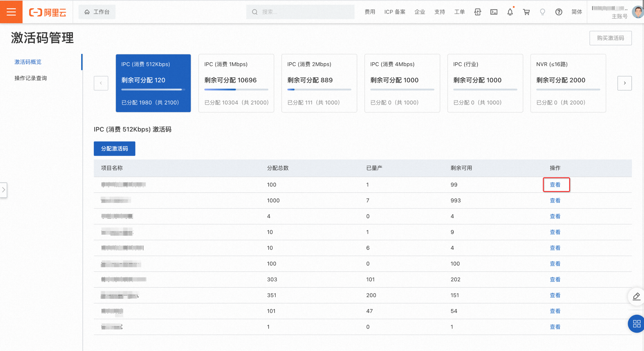Click the floating grid apps button
This screenshot has height=351, width=644.
(x=637, y=324)
